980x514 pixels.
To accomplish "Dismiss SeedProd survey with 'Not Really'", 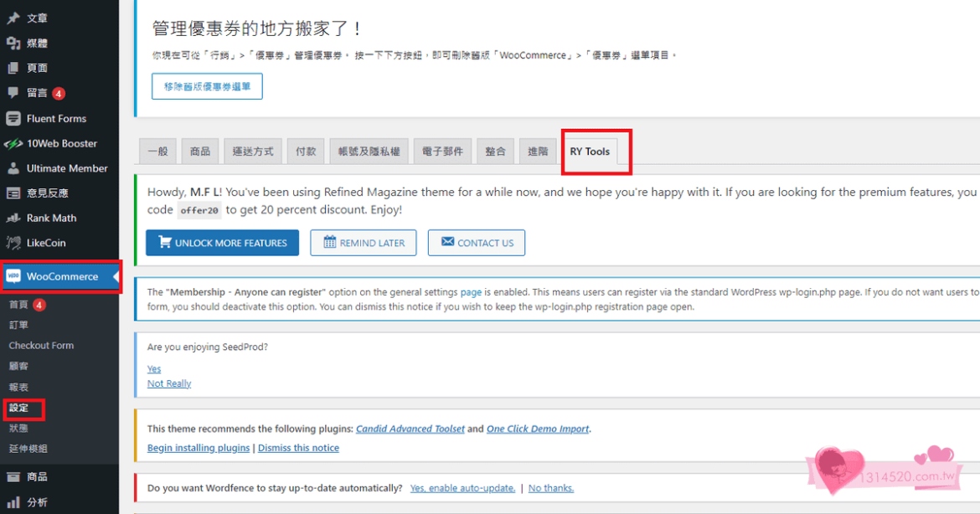I will 168,383.
